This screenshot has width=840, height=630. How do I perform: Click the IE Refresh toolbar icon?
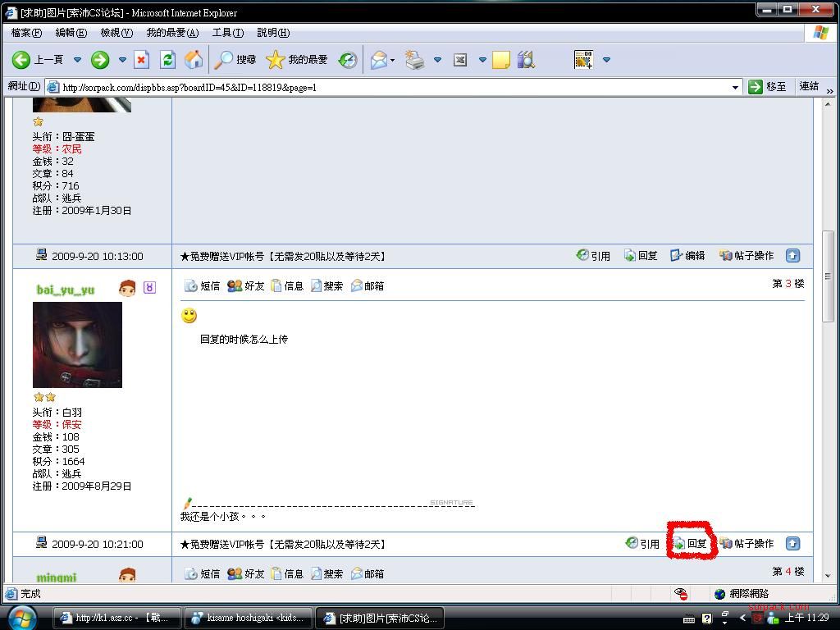(x=167, y=59)
